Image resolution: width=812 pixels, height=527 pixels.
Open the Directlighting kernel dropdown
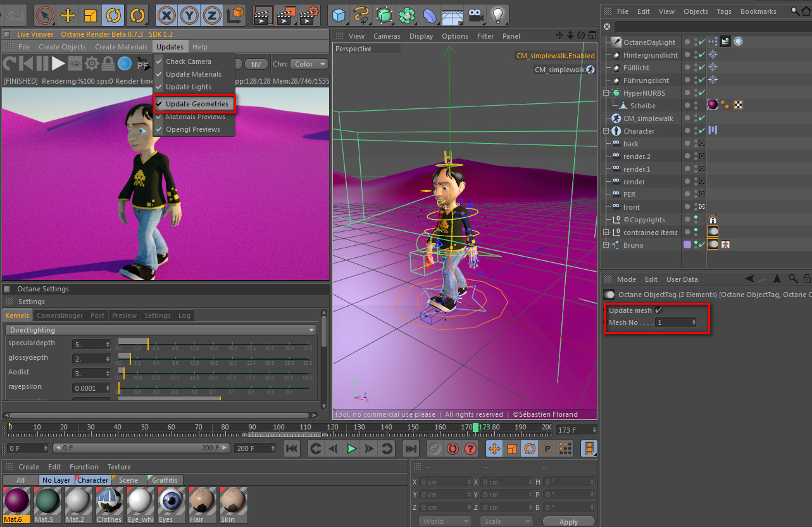161,330
